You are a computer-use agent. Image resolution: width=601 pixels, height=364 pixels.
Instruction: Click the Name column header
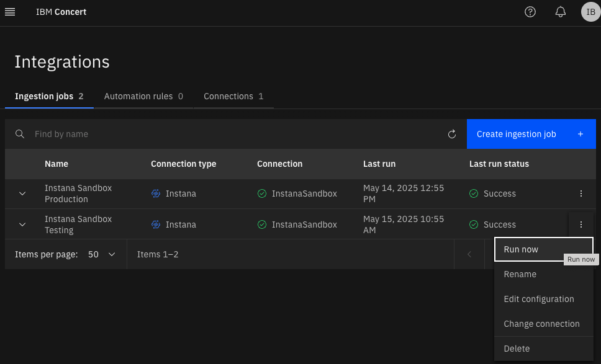tap(56, 164)
